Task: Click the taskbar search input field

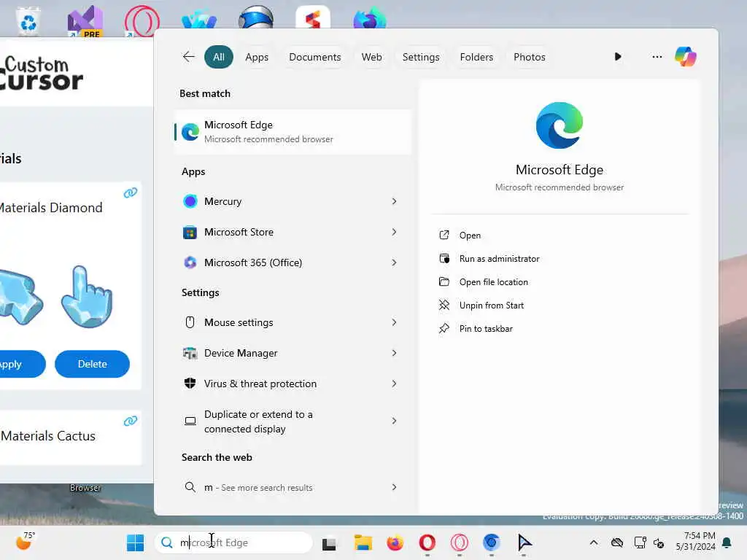Action: point(233,542)
